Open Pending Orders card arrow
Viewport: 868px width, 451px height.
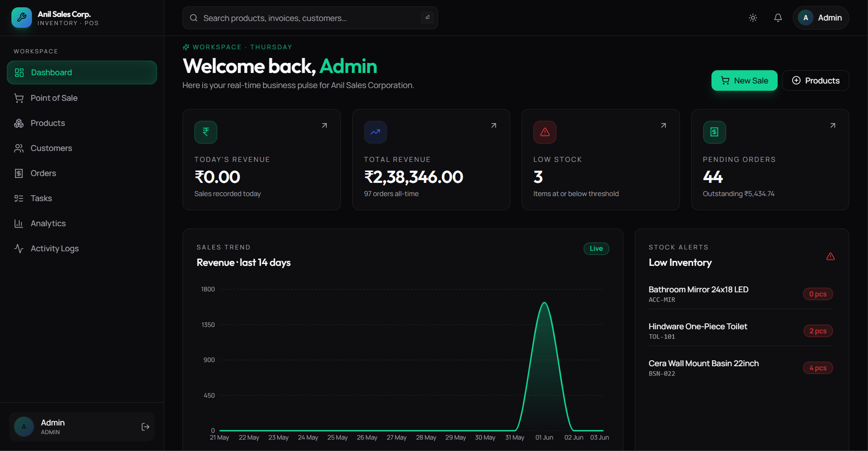833,125
